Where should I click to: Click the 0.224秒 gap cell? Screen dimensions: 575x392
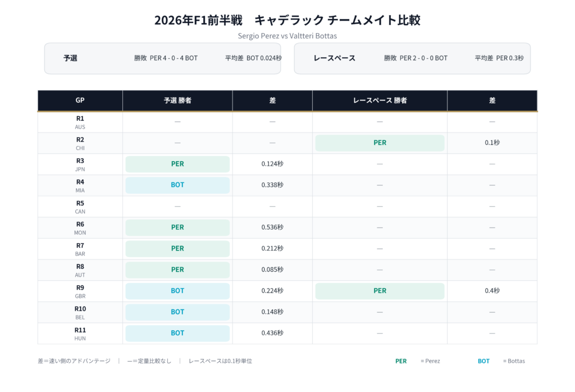(272, 291)
